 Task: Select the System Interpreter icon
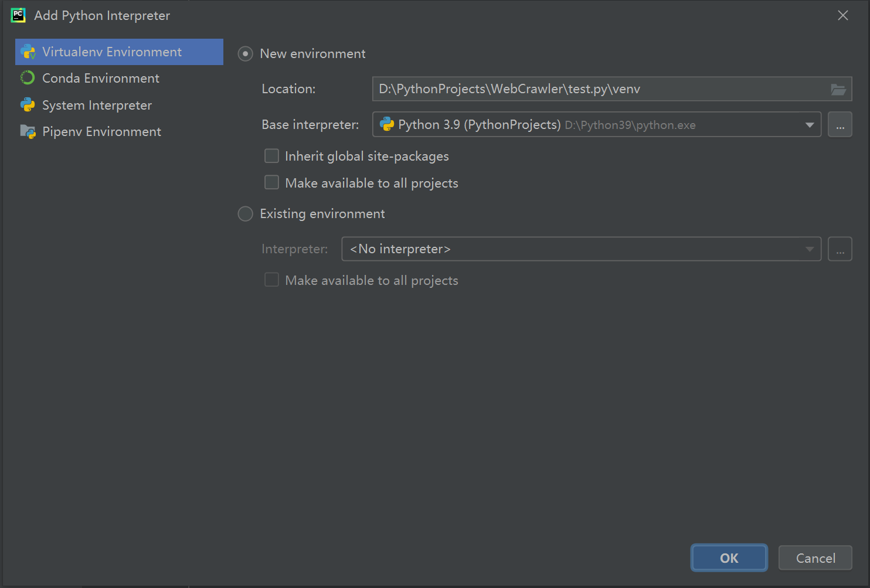pos(28,105)
